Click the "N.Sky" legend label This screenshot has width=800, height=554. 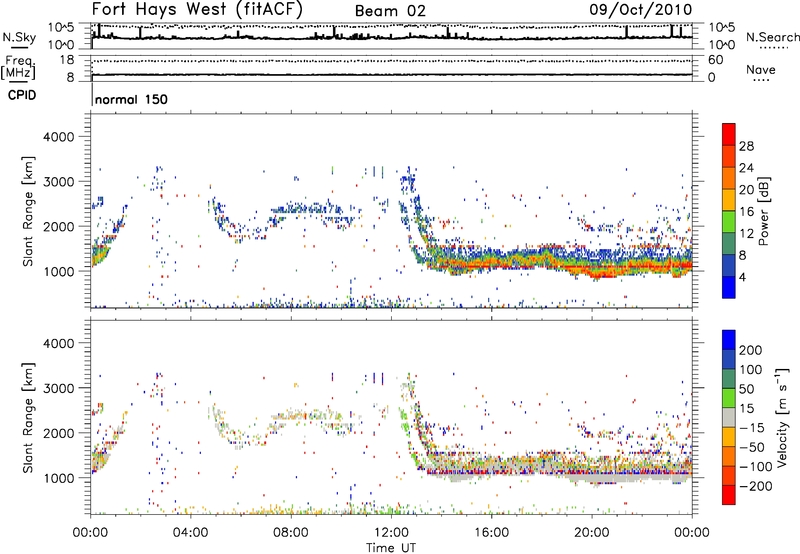(x=19, y=37)
